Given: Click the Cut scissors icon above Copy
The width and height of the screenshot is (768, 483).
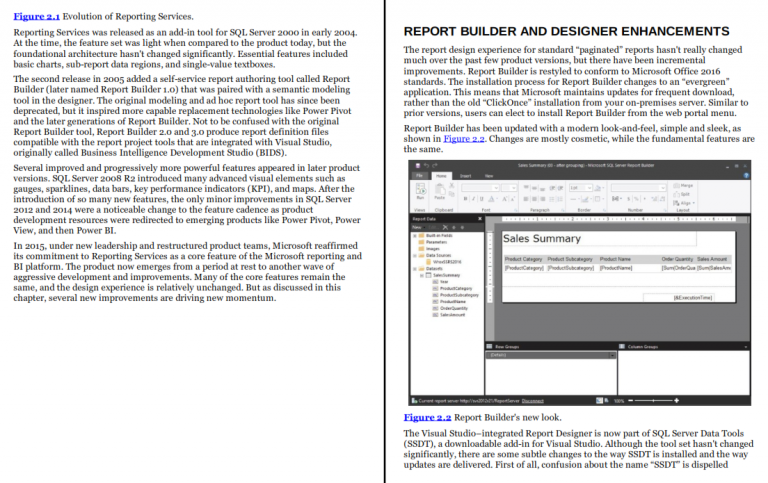Looking at the screenshot, I should point(452,185).
